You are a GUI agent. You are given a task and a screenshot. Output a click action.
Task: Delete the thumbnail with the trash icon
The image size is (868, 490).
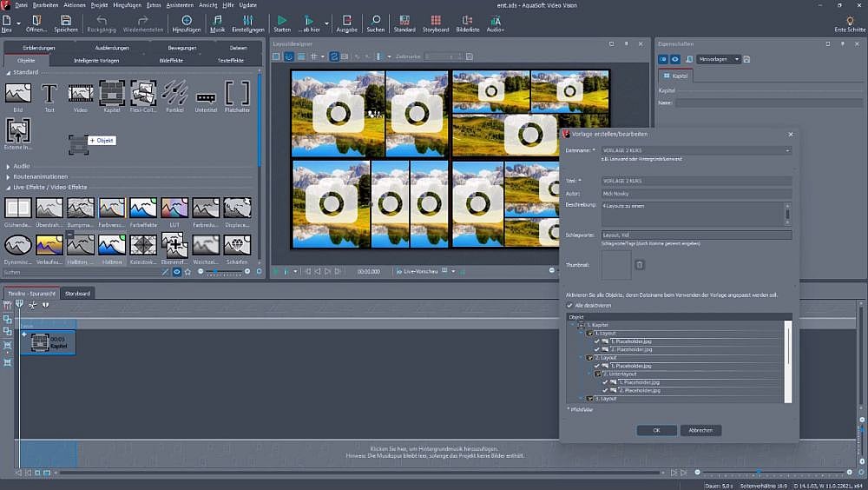pos(640,265)
